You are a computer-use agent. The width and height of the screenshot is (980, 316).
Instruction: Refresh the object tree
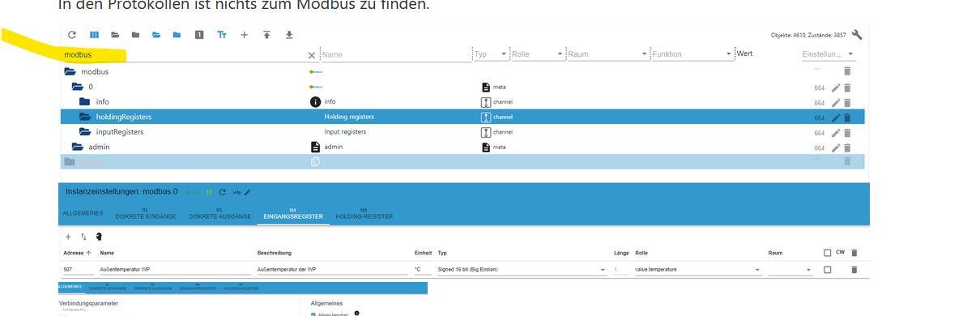(72, 35)
